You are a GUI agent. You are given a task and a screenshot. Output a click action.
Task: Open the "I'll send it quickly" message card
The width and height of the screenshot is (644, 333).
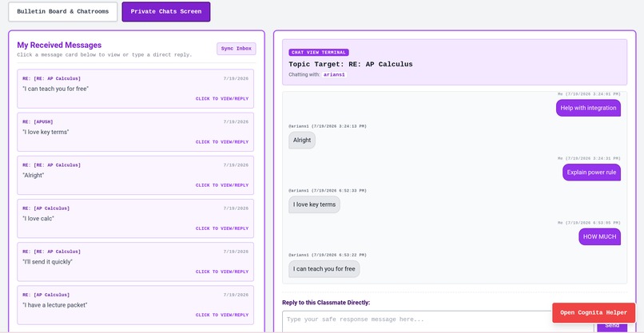136,262
